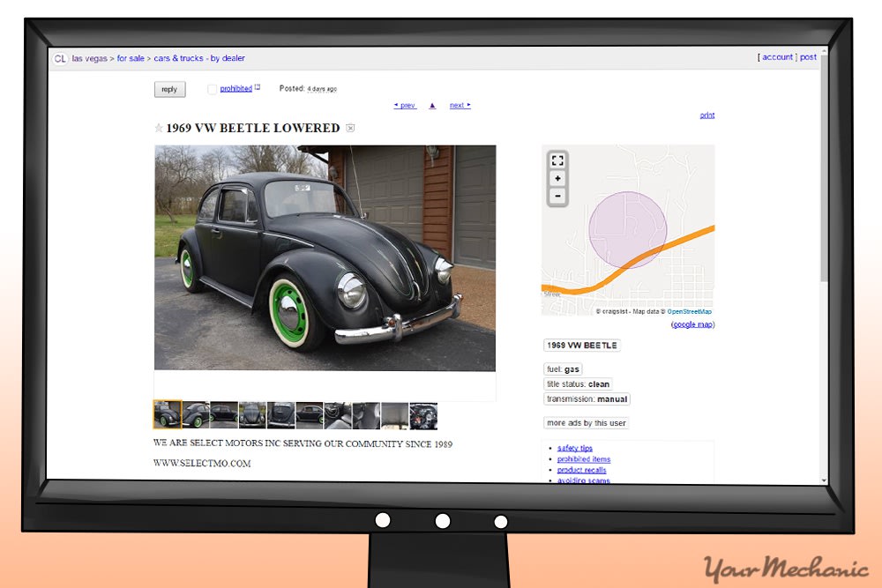This screenshot has width=882, height=588.
Task: Click the reply button
Action: click(170, 89)
